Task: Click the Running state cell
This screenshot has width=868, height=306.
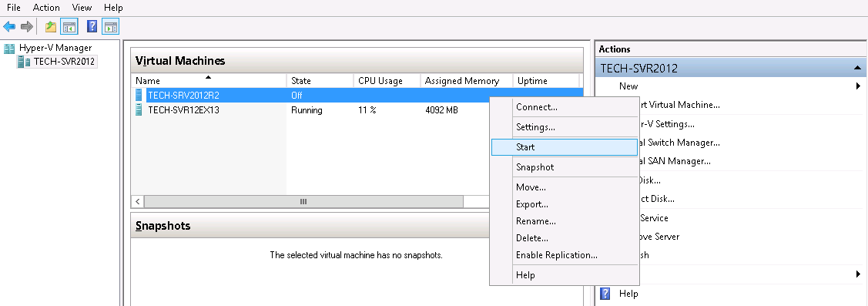Action: point(307,109)
